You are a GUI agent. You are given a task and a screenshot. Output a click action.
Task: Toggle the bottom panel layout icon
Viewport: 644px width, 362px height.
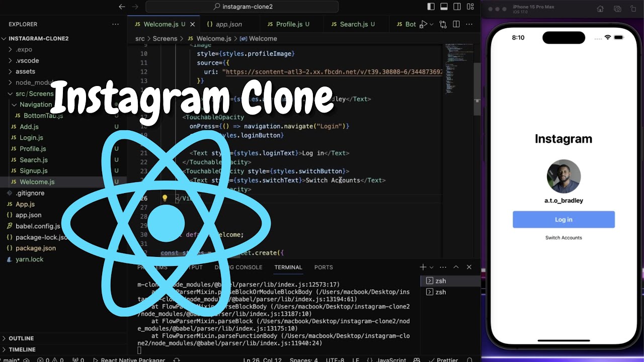pos(444,7)
